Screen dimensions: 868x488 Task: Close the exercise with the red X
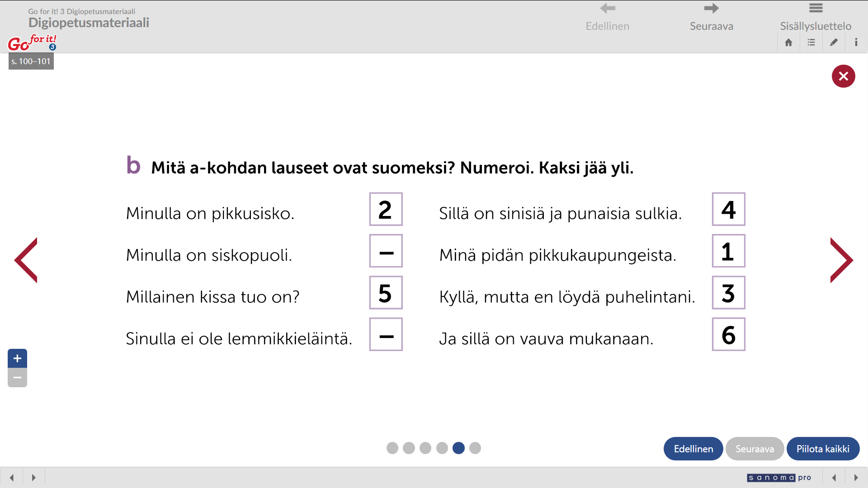click(843, 76)
